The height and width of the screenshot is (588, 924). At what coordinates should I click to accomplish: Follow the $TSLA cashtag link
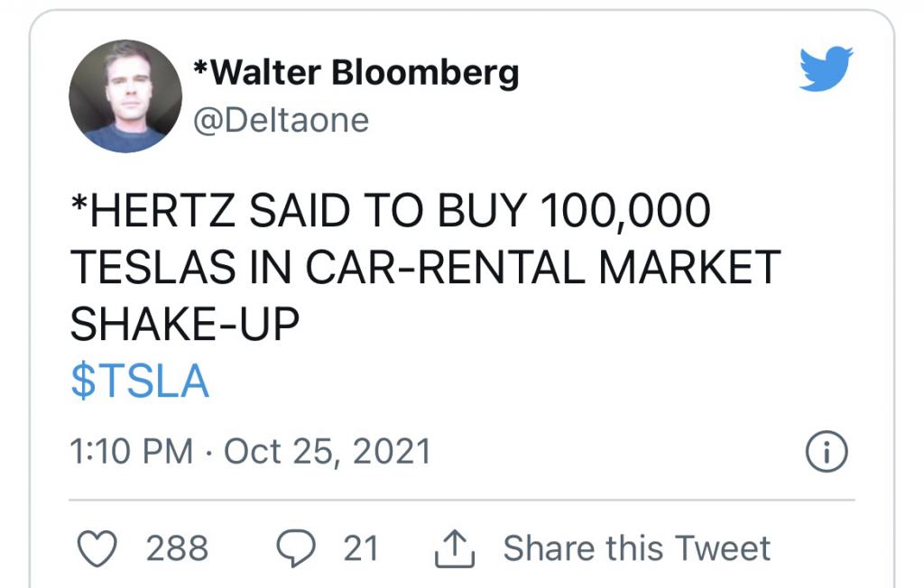[x=139, y=382]
